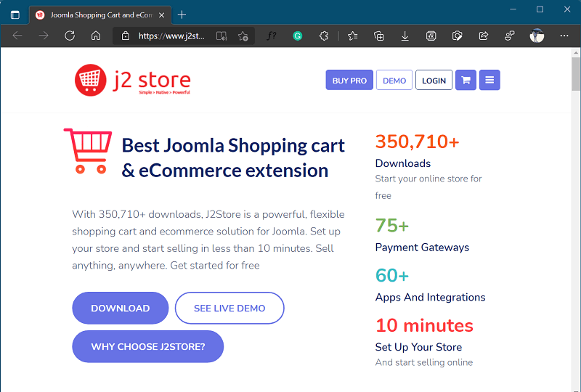
Task: Click 'And start selling online' text
Action: [x=424, y=362]
